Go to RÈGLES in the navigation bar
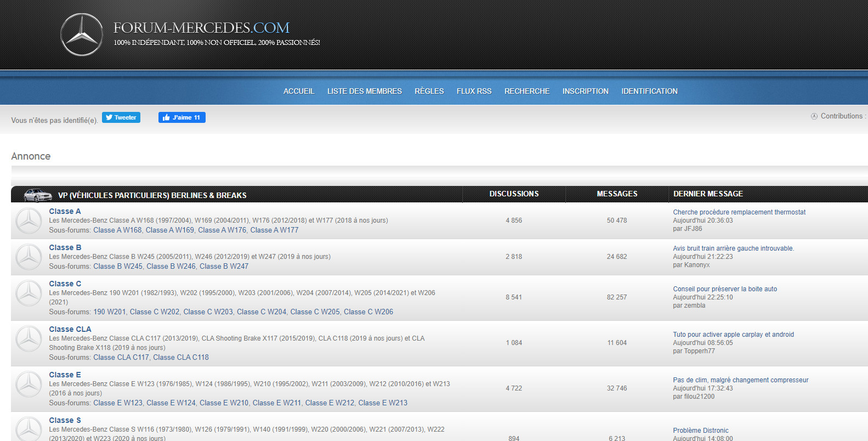Image resolution: width=868 pixels, height=441 pixels. [x=429, y=91]
